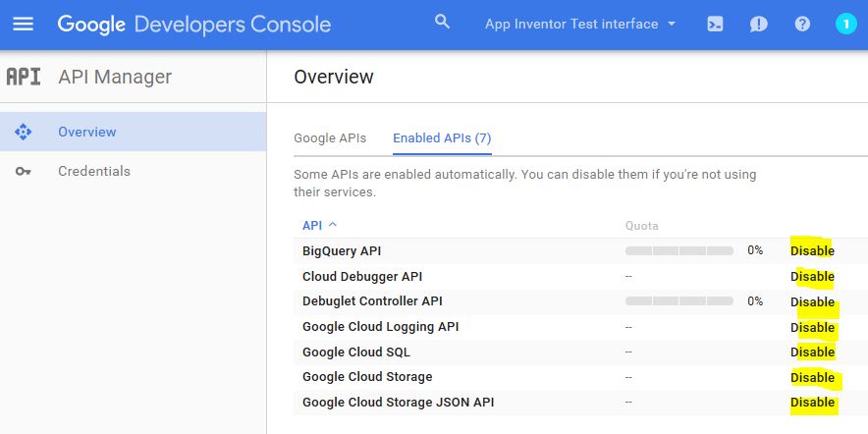Click the Google Developers Console logo
868x434 pixels.
(x=194, y=25)
